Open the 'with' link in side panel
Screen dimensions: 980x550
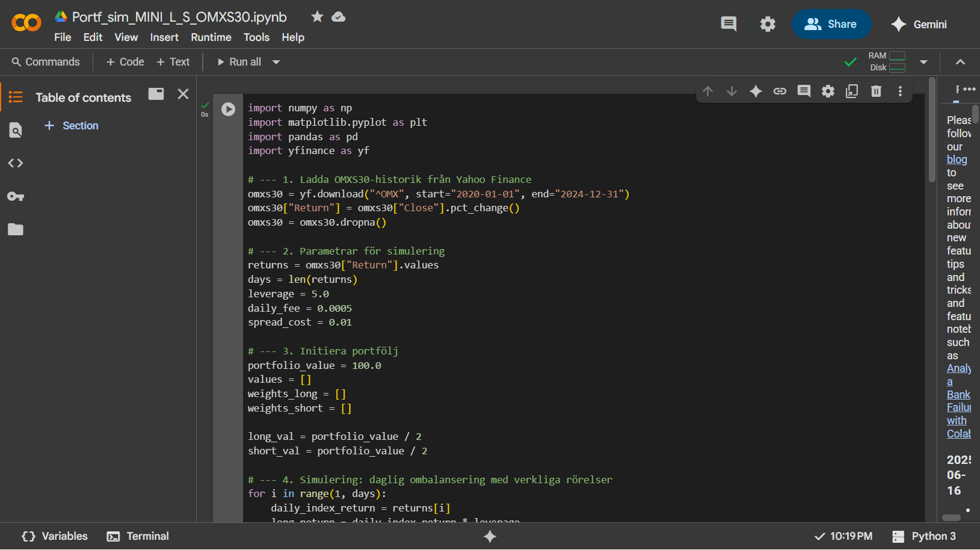[x=957, y=421]
